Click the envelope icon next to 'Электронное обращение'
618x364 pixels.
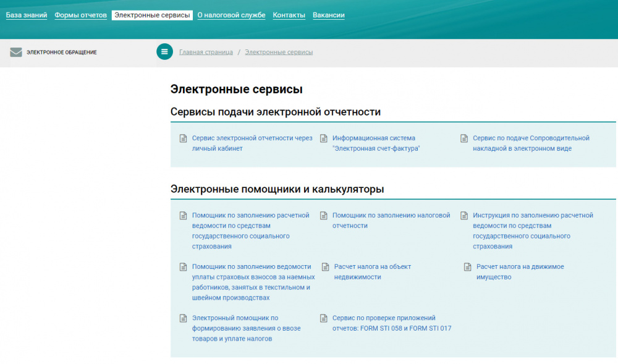coord(15,52)
